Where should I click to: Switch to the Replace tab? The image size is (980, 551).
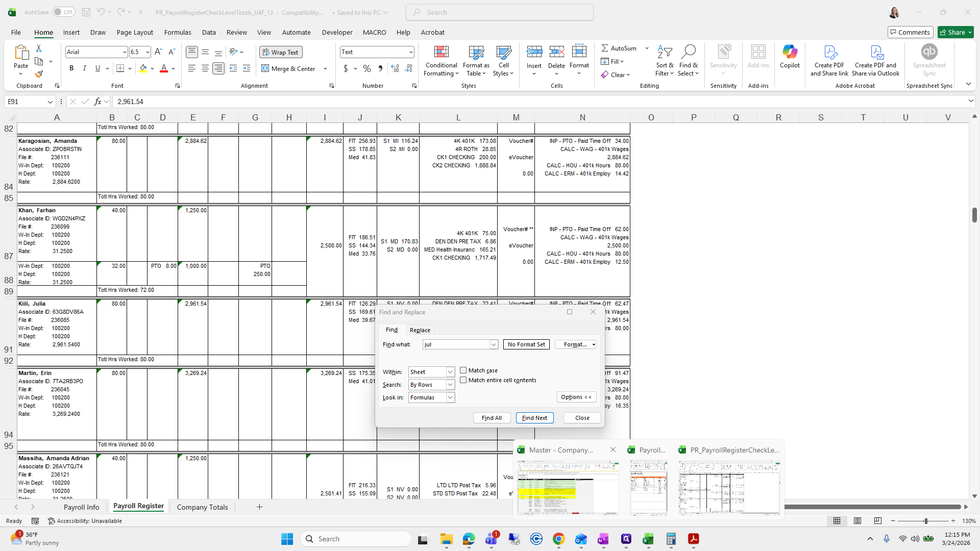coord(420,330)
